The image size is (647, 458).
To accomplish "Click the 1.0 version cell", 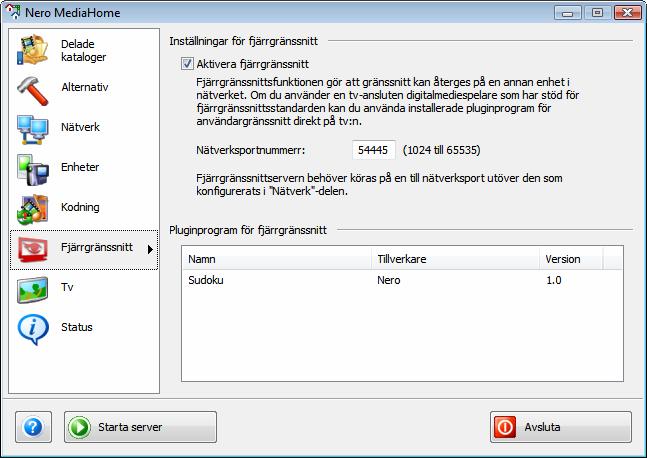I will tap(554, 280).
